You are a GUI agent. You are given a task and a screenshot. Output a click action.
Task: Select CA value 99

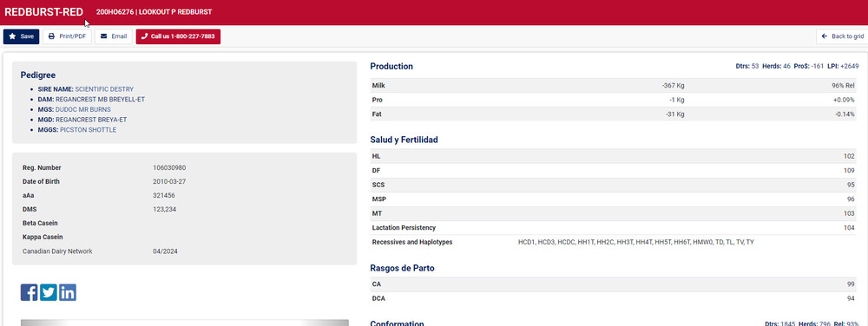tap(852, 284)
